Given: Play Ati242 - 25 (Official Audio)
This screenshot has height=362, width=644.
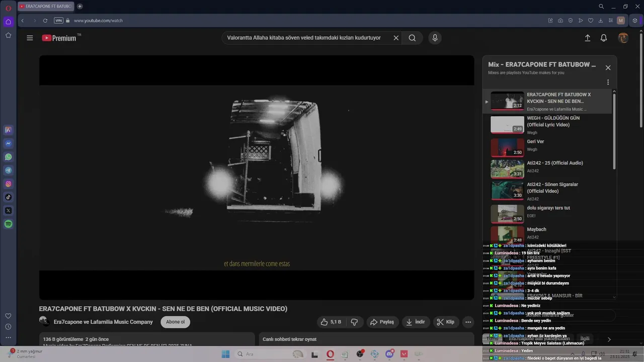Looking at the screenshot, I should [x=547, y=169].
